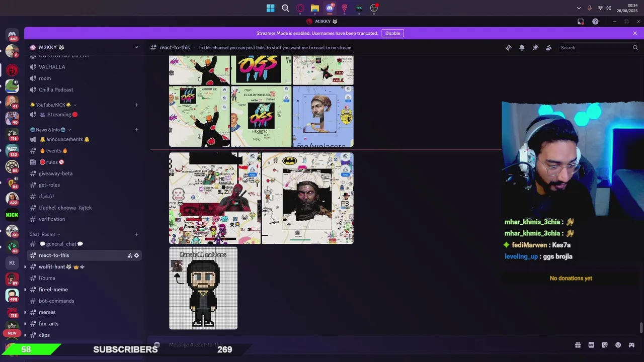The image size is (644, 362).
Task: Open Opera GX browser from taskbar
Action: (300, 8)
